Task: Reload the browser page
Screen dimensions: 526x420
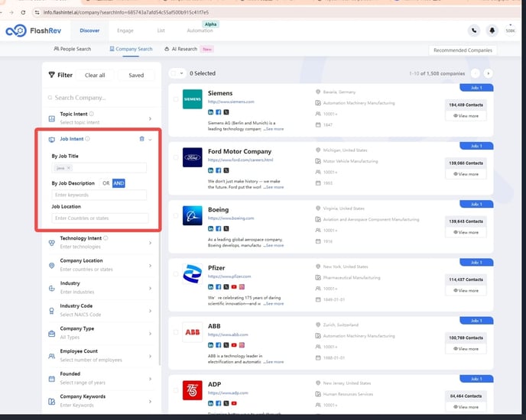Action: pyautogui.click(x=23, y=12)
